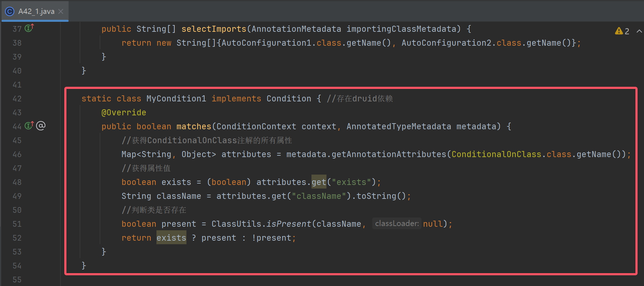Click the matches method name
This screenshot has width=644, height=286.
pos(194,126)
